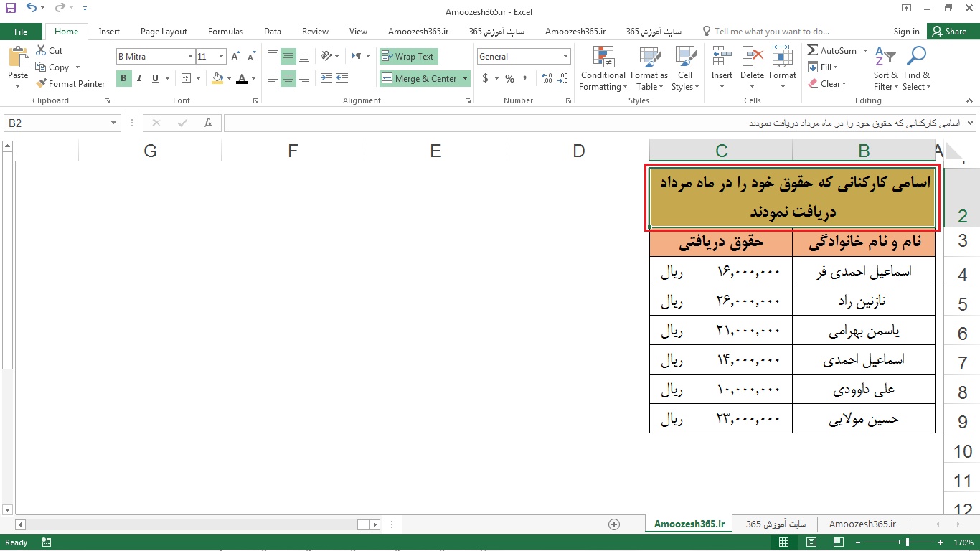
Task: Increase font size with the larger A icon
Action: 236,57
